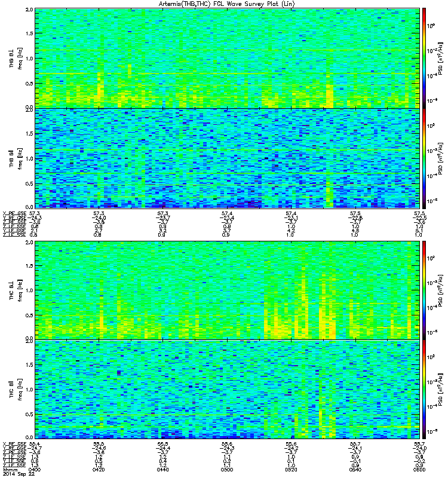Click the '55.4' X_RE_GSE value
Image resolution: width=448 pixels, height=478 pixels.
[x=35, y=444]
